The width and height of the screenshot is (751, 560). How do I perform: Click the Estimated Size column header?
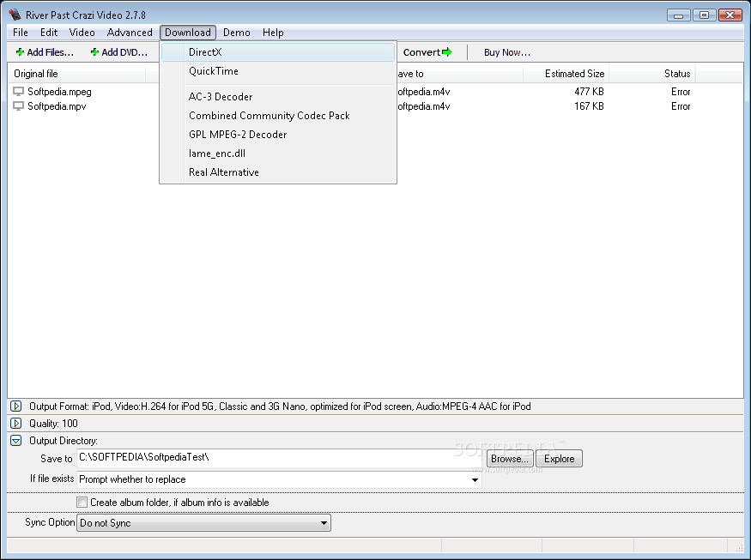coord(566,74)
